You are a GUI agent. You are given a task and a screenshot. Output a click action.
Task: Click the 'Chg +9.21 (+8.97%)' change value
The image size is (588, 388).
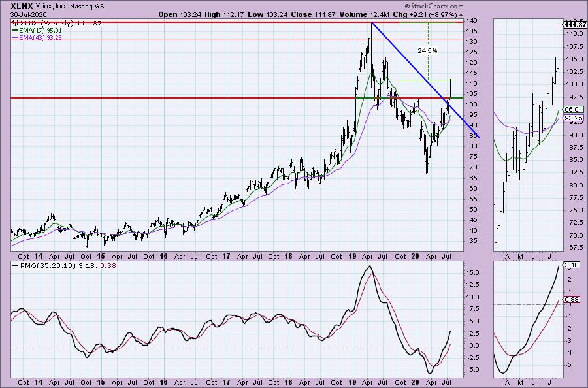coord(425,14)
